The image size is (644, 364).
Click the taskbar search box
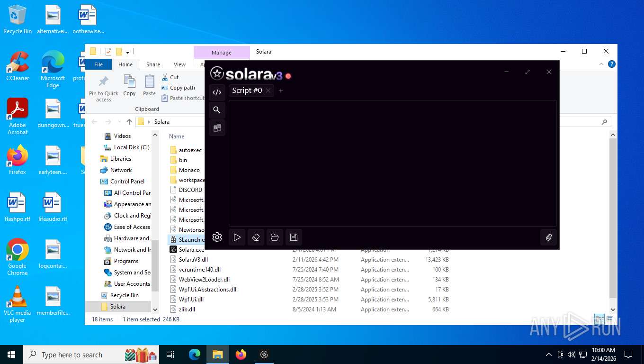click(x=91, y=355)
